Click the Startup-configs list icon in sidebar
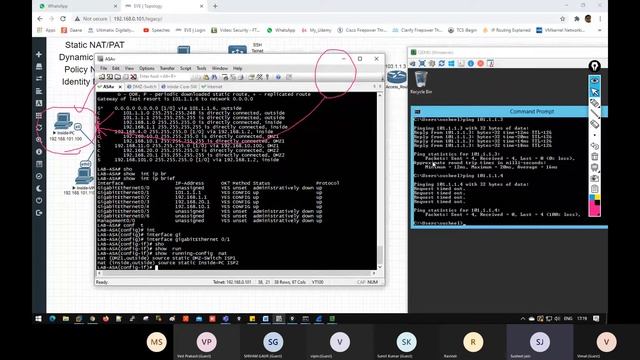 [x=39, y=91]
